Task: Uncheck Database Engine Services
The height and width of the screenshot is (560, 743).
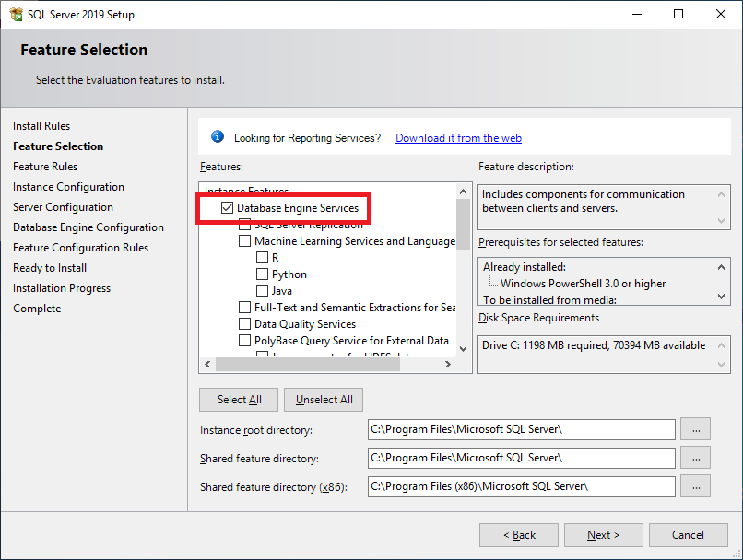Action: point(228,208)
